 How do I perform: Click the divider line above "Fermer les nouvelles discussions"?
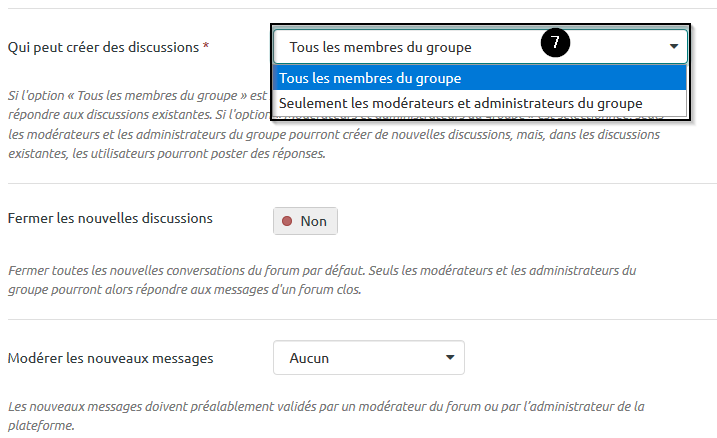coord(362,184)
